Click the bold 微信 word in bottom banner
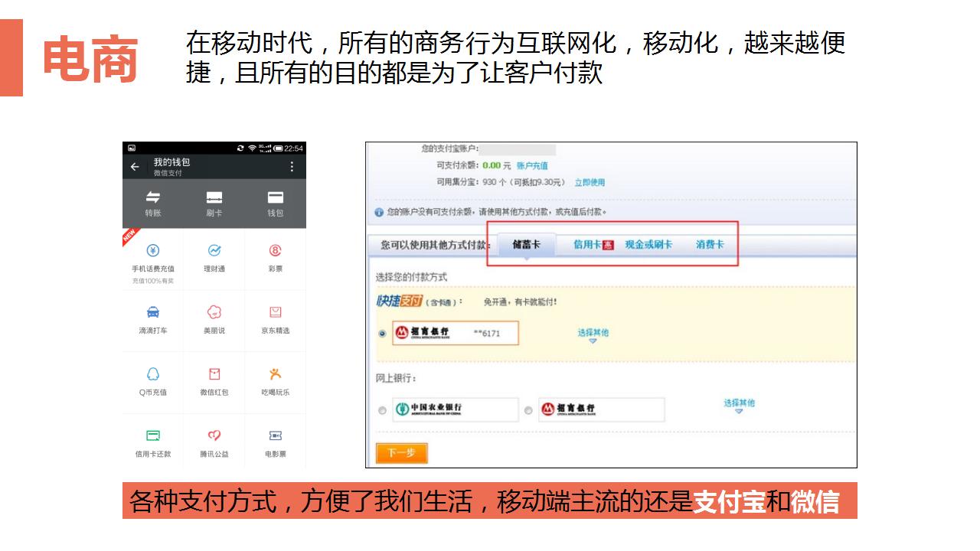980x551 pixels. tap(815, 502)
